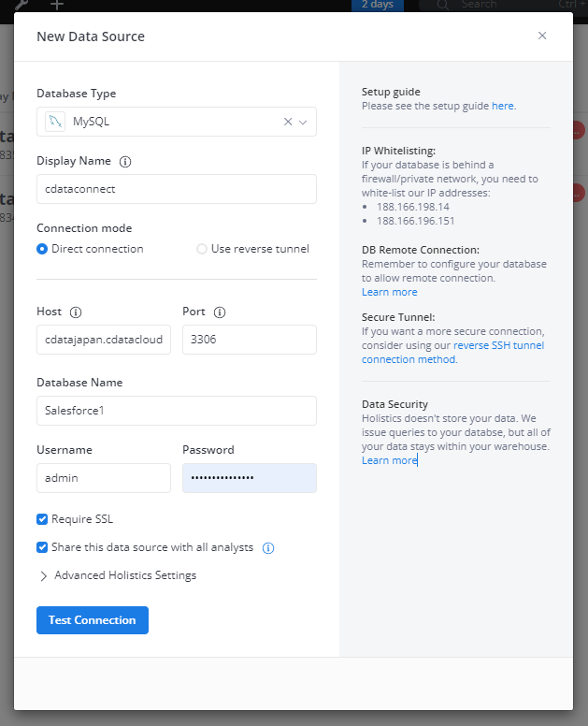Click the MySQL database logo icon
The width and height of the screenshot is (588, 726).
click(55, 122)
